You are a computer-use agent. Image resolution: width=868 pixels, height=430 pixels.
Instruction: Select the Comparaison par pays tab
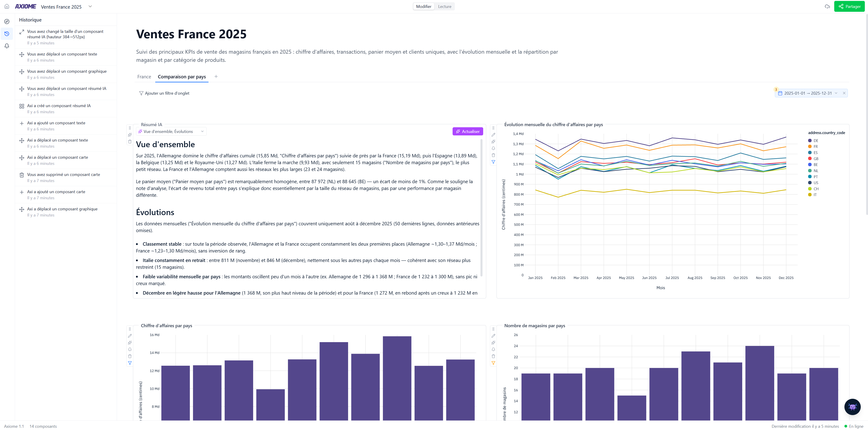click(x=182, y=77)
